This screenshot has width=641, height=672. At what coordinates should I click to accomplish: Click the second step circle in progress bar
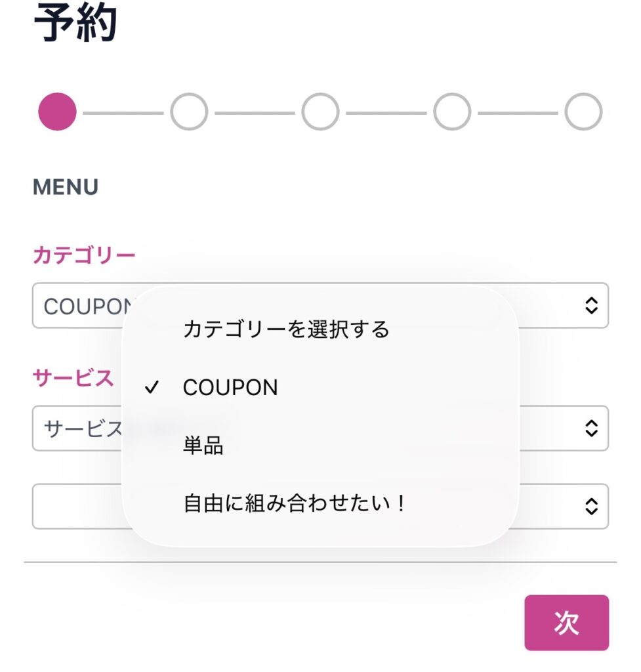point(189,112)
